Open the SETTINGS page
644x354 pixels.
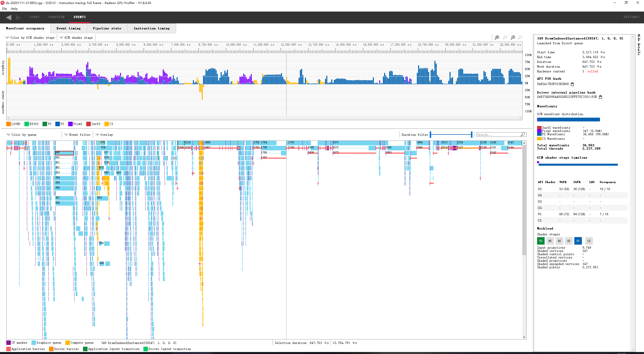click(631, 17)
